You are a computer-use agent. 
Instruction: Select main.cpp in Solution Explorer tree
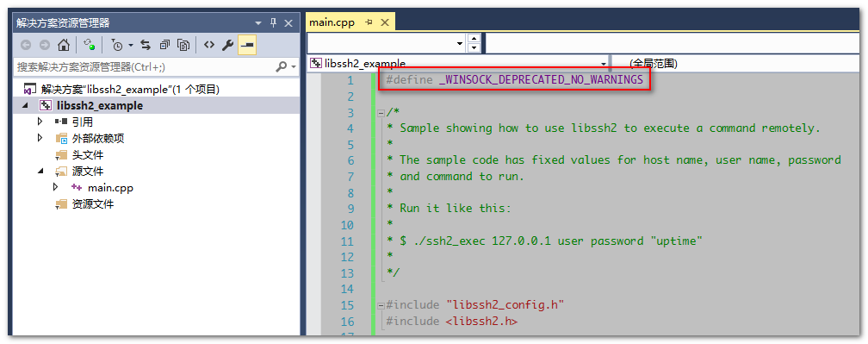coord(110,188)
